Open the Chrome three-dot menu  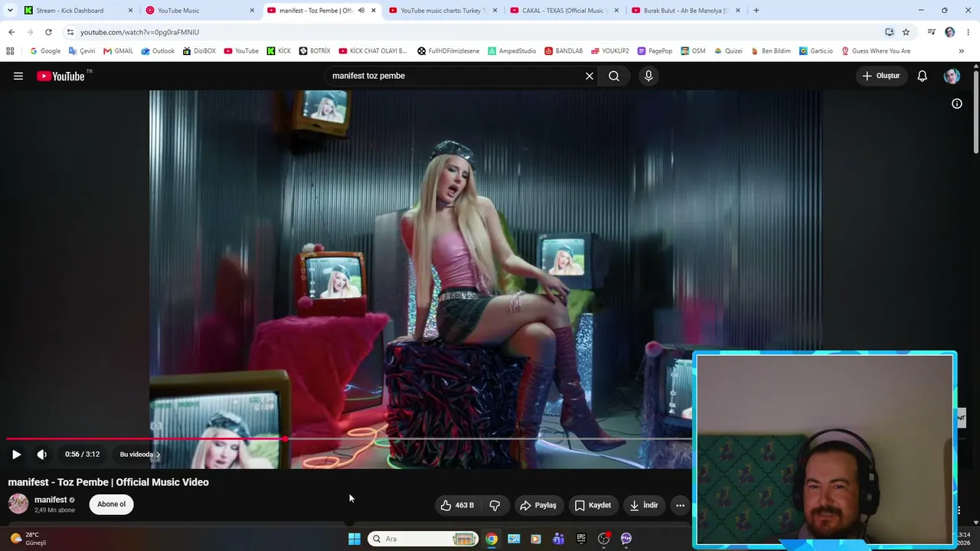[969, 32]
